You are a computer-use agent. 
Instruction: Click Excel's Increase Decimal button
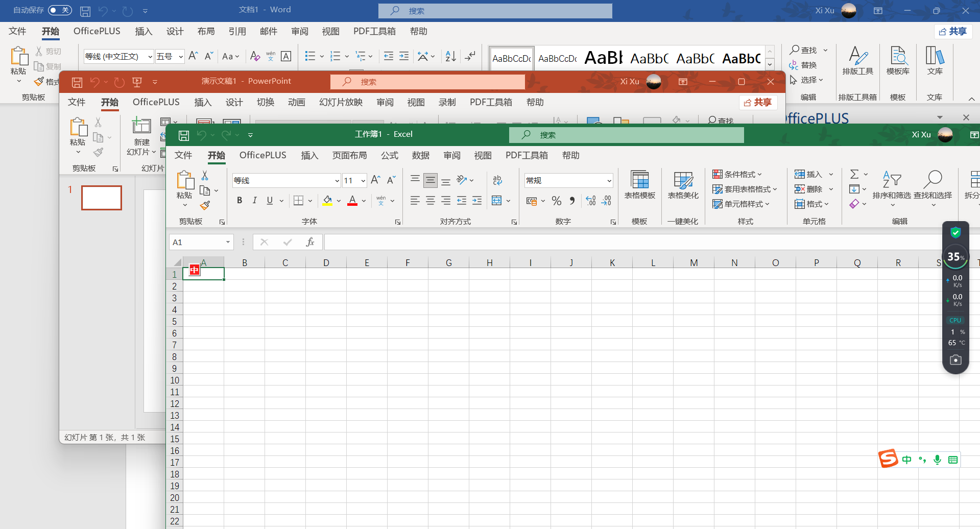[x=591, y=201]
